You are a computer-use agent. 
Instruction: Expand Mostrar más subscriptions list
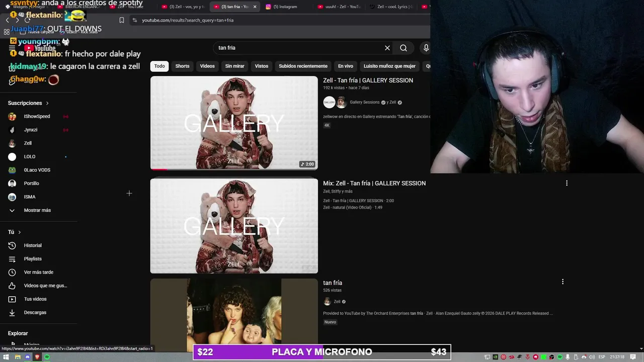pos(38,210)
